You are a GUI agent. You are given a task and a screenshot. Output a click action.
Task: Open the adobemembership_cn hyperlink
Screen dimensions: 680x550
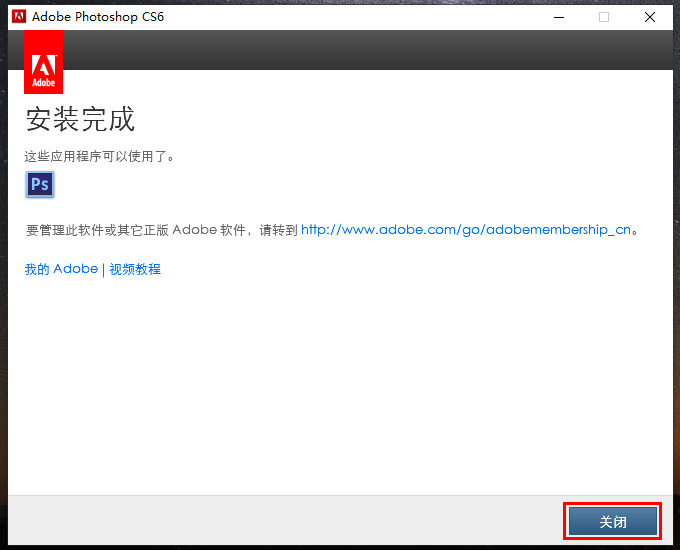(x=466, y=229)
